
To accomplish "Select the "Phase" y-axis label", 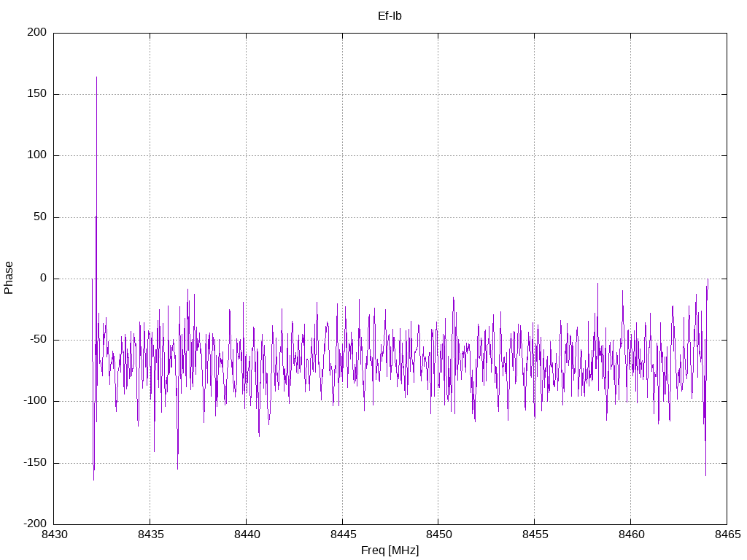I will (x=9, y=278).
